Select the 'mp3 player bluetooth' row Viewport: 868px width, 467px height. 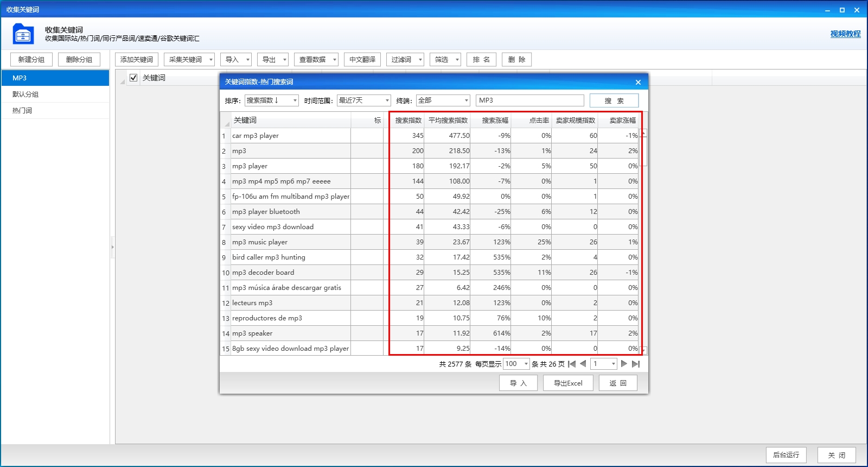[x=430, y=212]
